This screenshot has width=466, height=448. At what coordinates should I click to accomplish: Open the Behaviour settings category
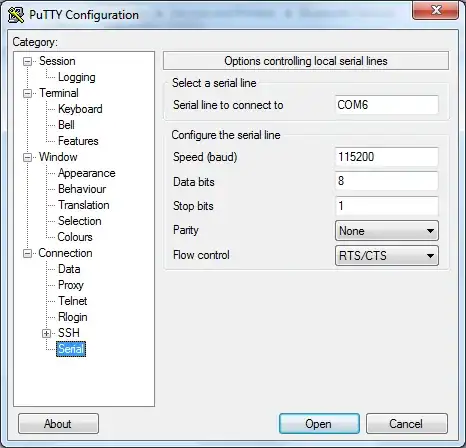point(82,189)
